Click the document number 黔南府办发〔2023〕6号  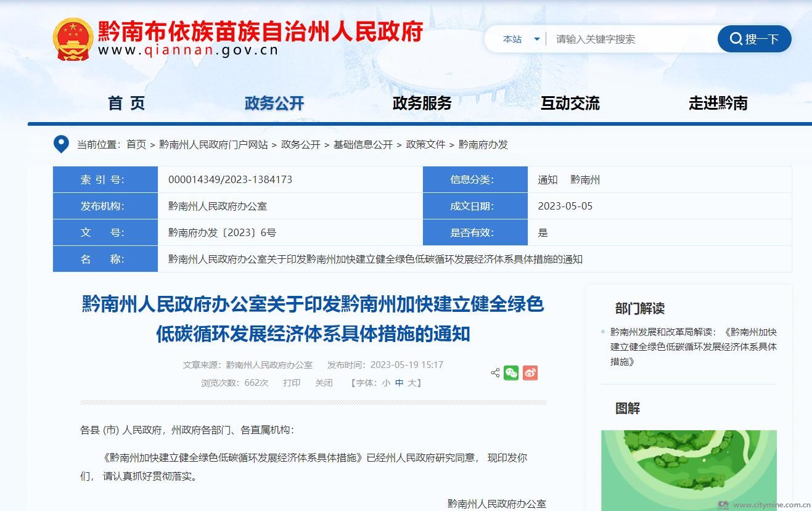pyautogui.click(x=222, y=232)
